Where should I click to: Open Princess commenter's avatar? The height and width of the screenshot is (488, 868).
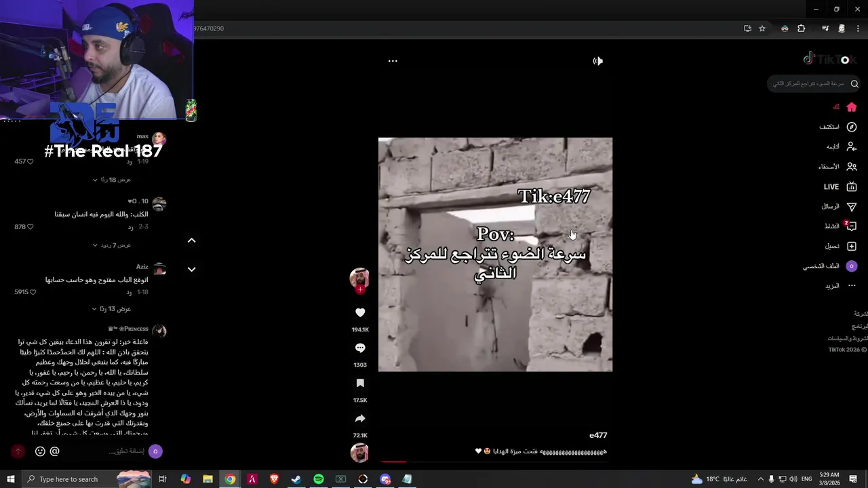[x=159, y=331]
